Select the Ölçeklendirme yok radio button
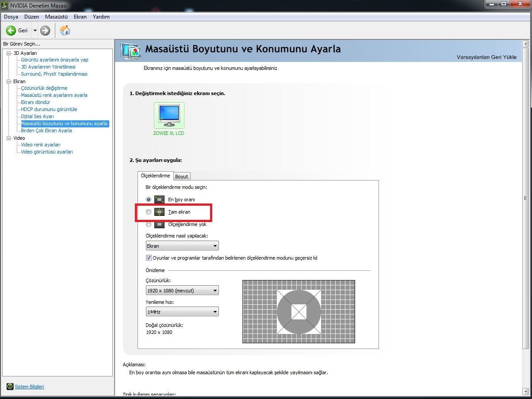The width and height of the screenshot is (532, 399). pos(149,224)
